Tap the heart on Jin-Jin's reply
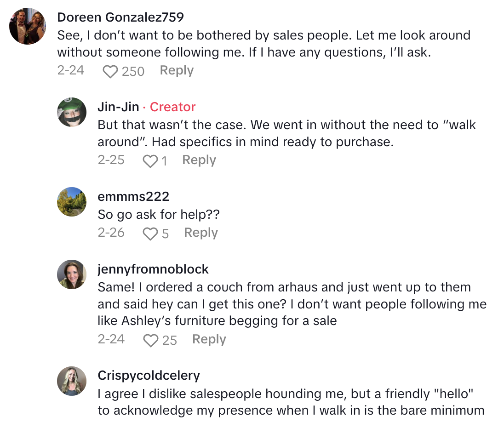 150,161
